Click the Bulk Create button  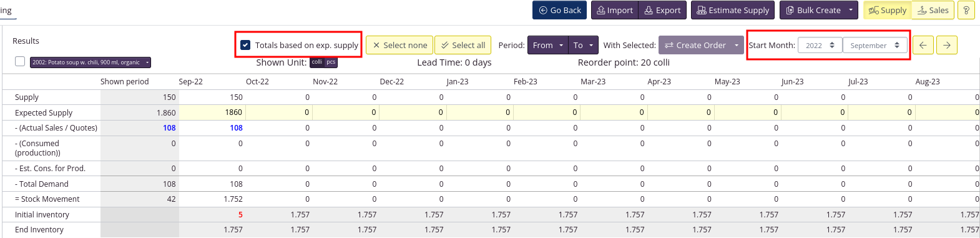click(813, 10)
